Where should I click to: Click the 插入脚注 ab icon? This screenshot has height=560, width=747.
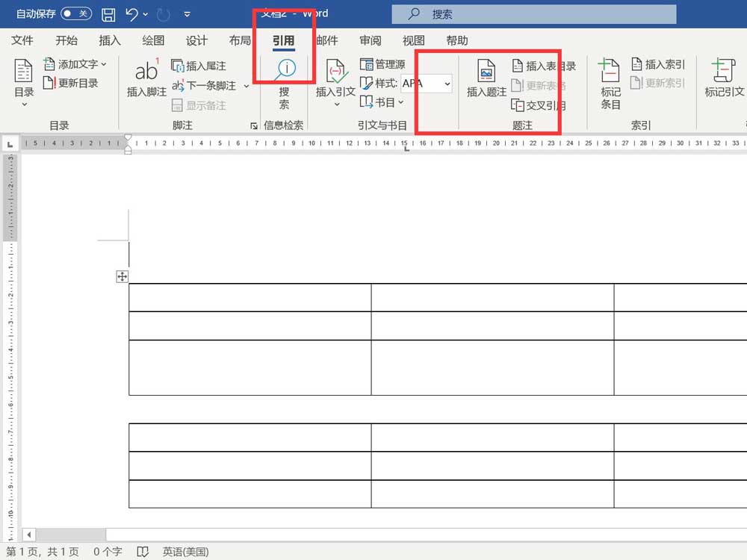point(146,78)
